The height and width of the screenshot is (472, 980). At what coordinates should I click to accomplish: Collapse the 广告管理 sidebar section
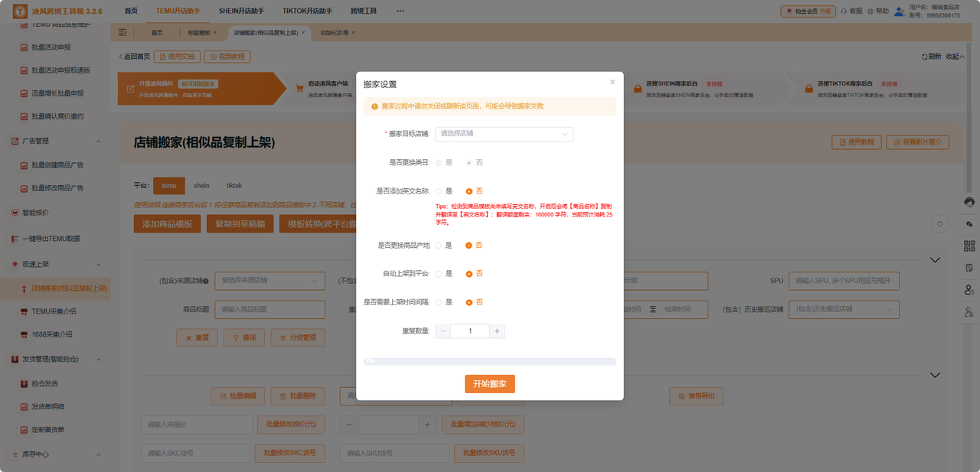98,142
